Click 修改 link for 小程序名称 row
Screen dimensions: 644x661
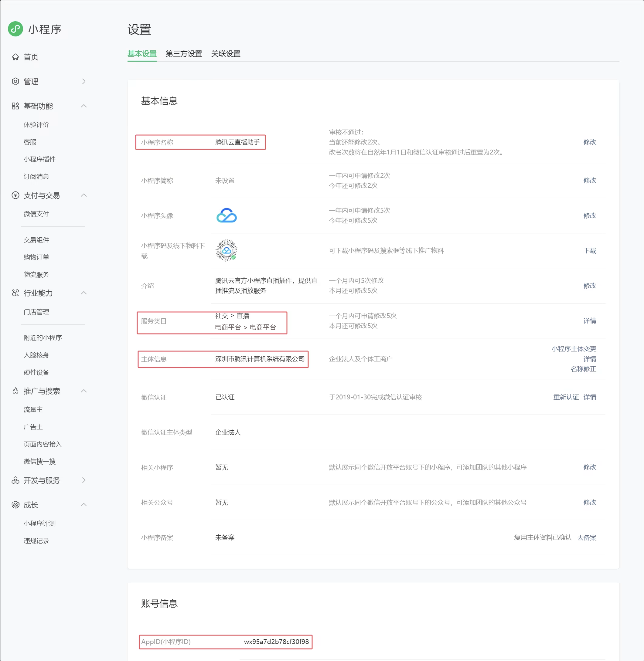coord(590,142)
